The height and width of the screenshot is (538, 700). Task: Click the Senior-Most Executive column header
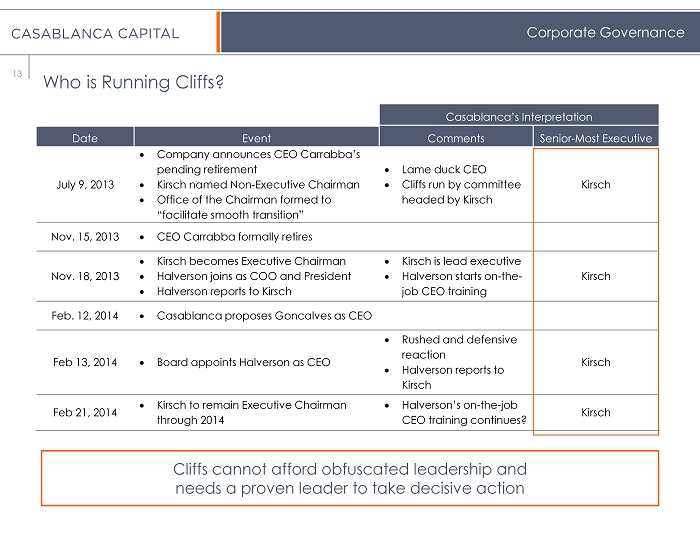(x=595, y=138)
